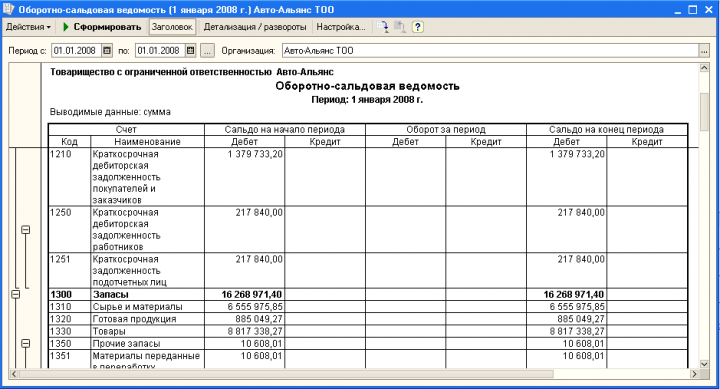
Task: Click the window title bar document icon
Action: (x=8, y=9)
